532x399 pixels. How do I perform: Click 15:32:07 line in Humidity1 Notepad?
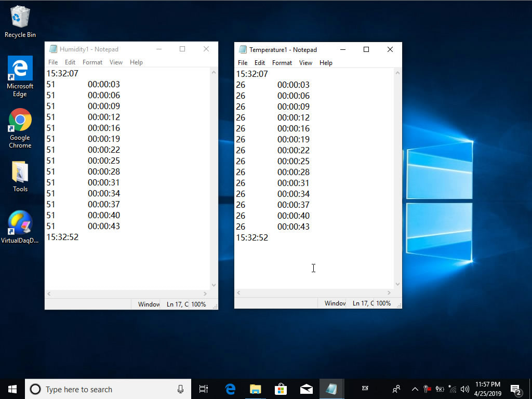(62, 74)
